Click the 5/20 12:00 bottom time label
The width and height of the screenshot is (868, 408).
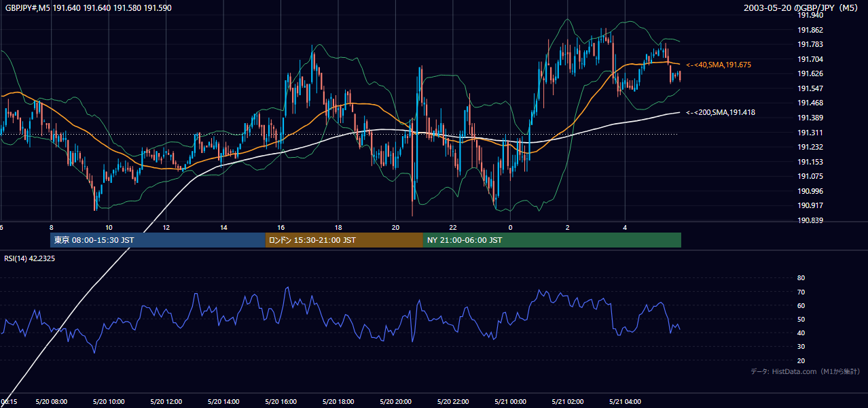tap(166, 402)
